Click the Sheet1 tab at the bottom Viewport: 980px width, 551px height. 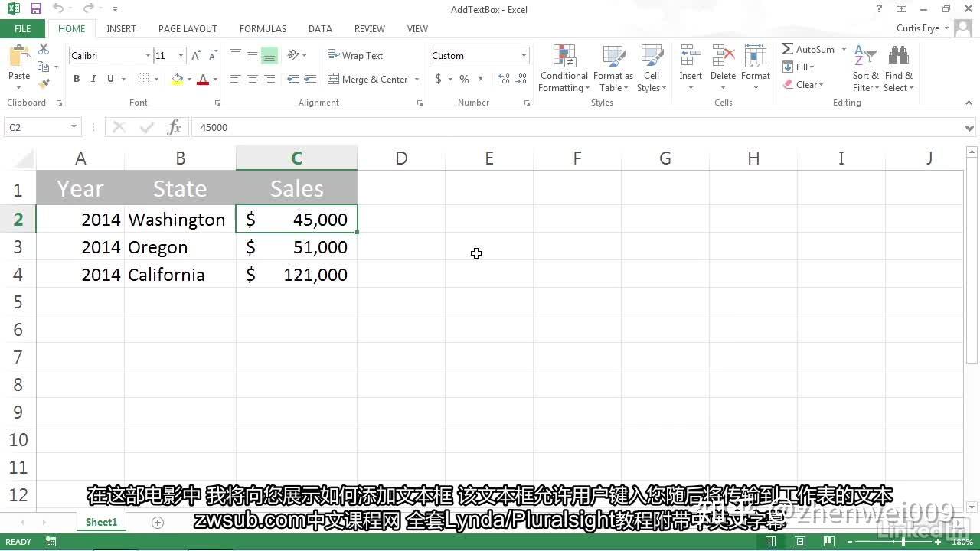(100, 521)
